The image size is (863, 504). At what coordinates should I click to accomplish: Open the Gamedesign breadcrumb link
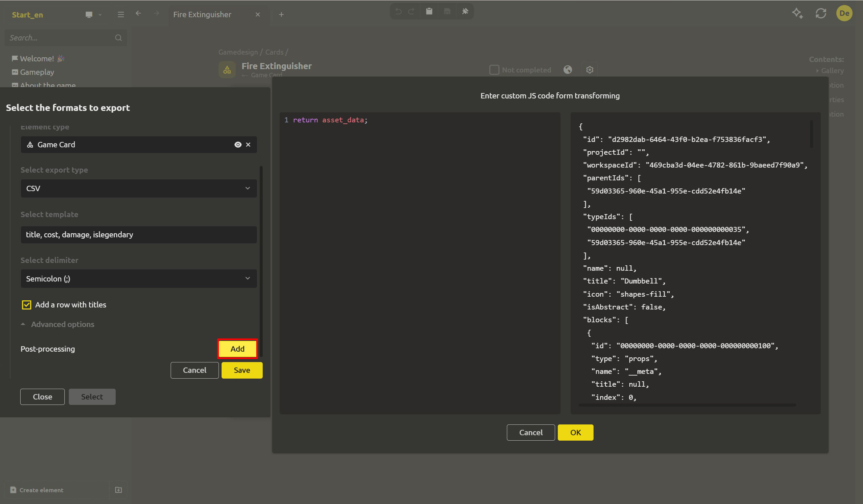click(238, 52)
